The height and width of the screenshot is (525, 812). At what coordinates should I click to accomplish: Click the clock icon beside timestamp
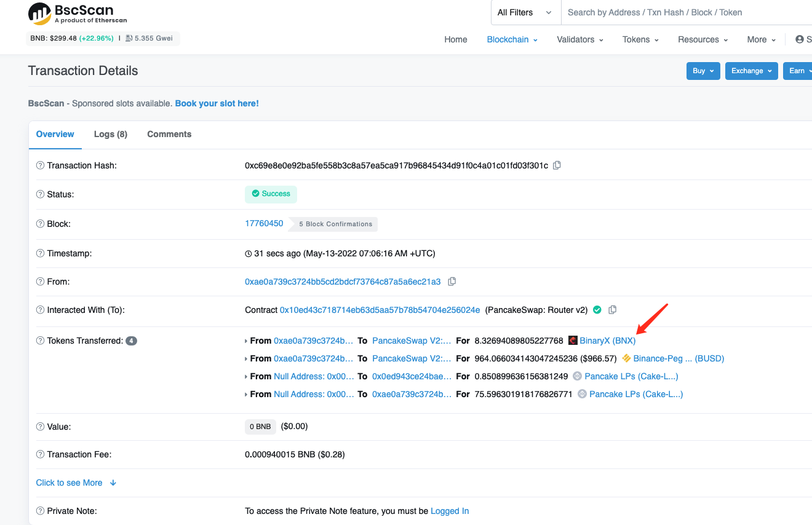tap(249, 253)
